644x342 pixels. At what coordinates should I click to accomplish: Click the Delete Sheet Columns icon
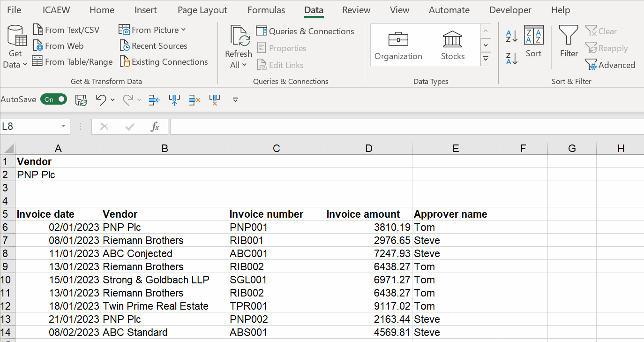(215, 99)
